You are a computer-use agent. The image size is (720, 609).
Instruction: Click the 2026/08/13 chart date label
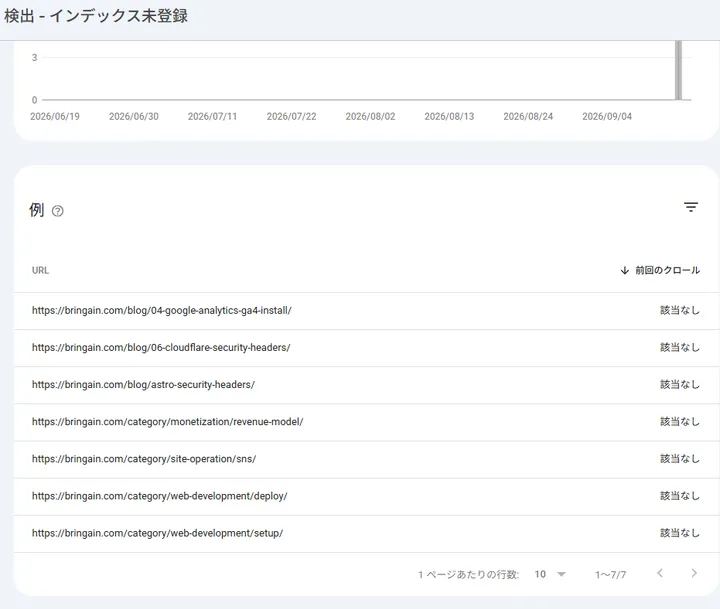point(449,117)
